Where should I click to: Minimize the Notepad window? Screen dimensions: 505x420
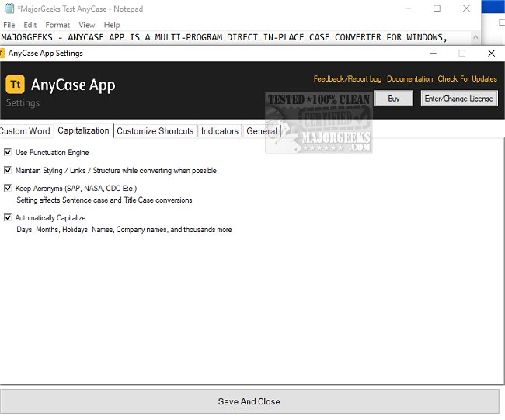[x=408, y=9]
